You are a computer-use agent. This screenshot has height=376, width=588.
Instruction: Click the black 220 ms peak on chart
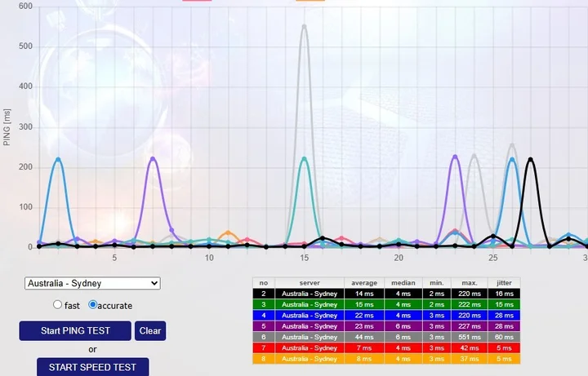(x=531, y=160)
